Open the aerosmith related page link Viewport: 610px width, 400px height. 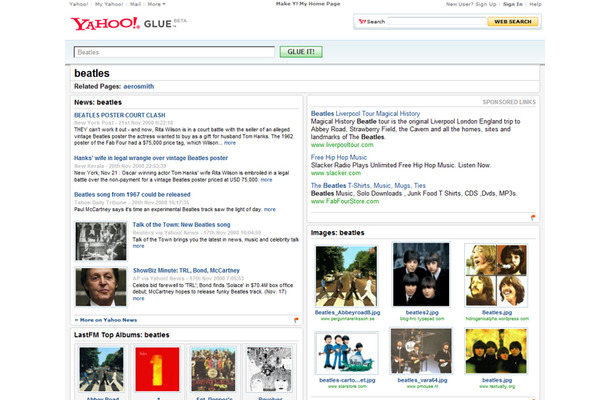[138, 86]
